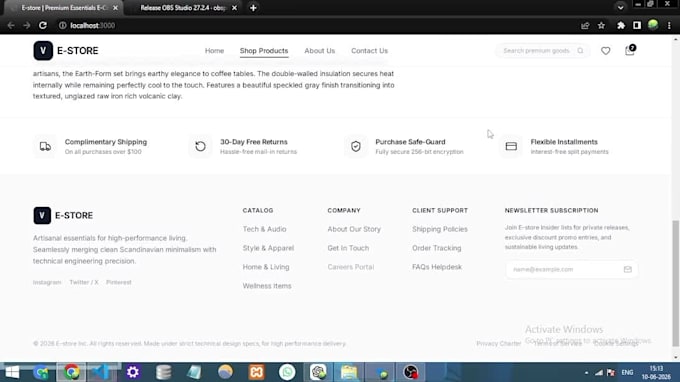Focus the Search premium goods field
The height and width of the screenshot is (382, 680).
click(543, 51)
